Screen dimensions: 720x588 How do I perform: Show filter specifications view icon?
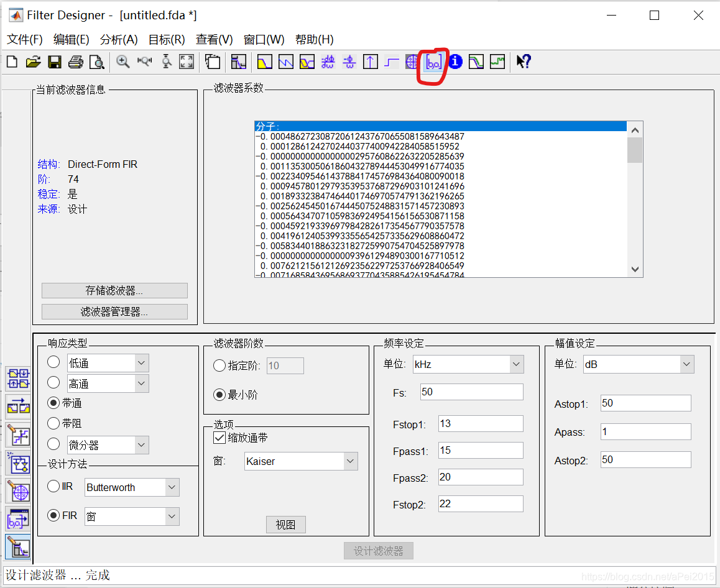point(238,62)
